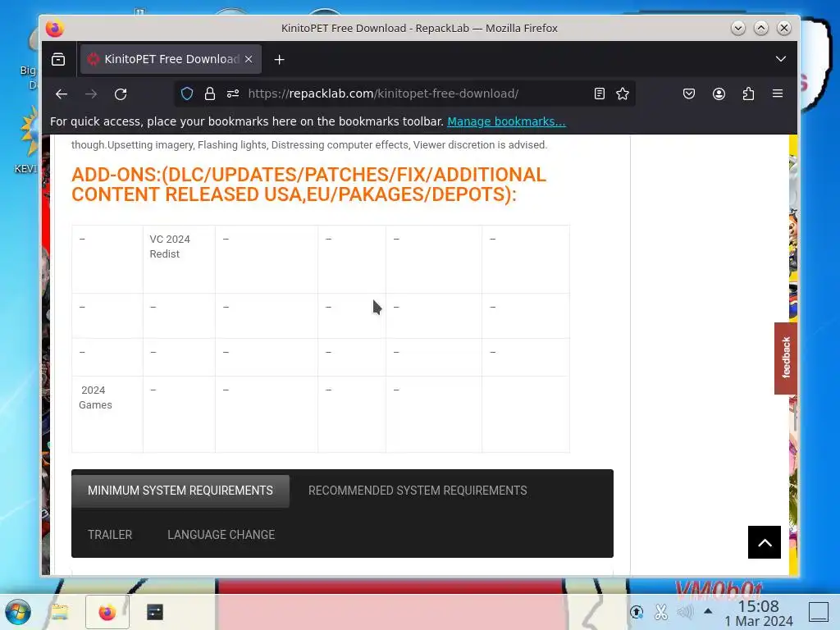Reload the current page
Viewport: 840px width, 630px height.
pyautogui.click(x=121, y=94)
